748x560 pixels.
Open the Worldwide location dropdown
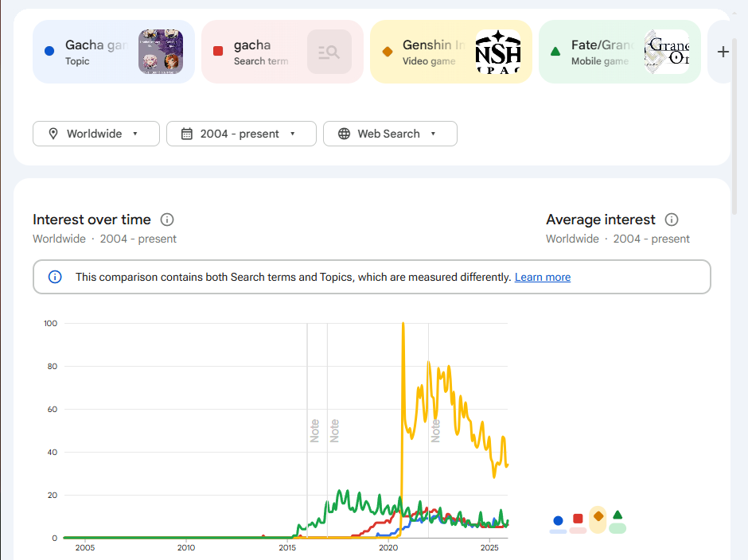[96, 134]
